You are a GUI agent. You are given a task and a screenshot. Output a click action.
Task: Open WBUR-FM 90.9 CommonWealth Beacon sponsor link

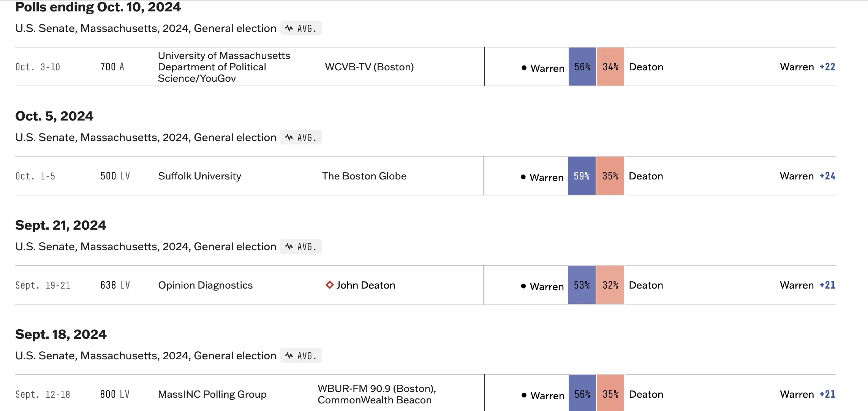click(376, 394)
